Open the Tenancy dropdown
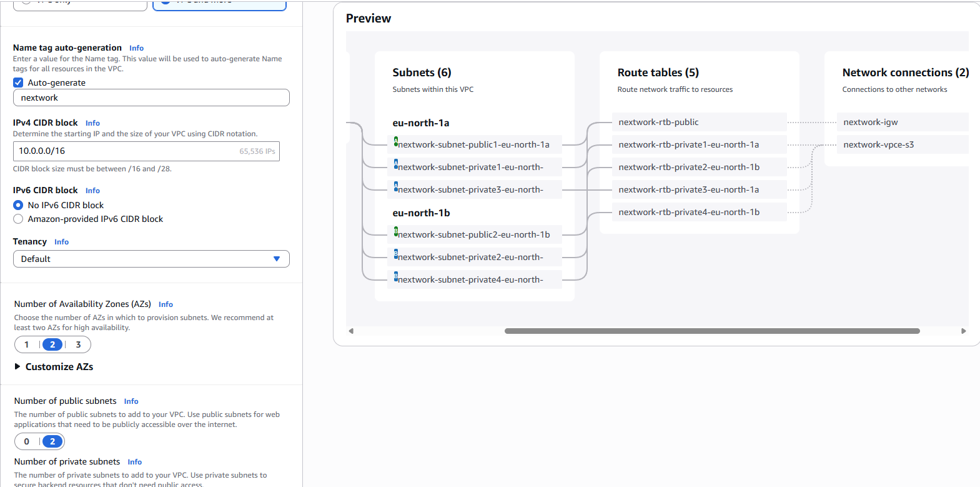 151,259
